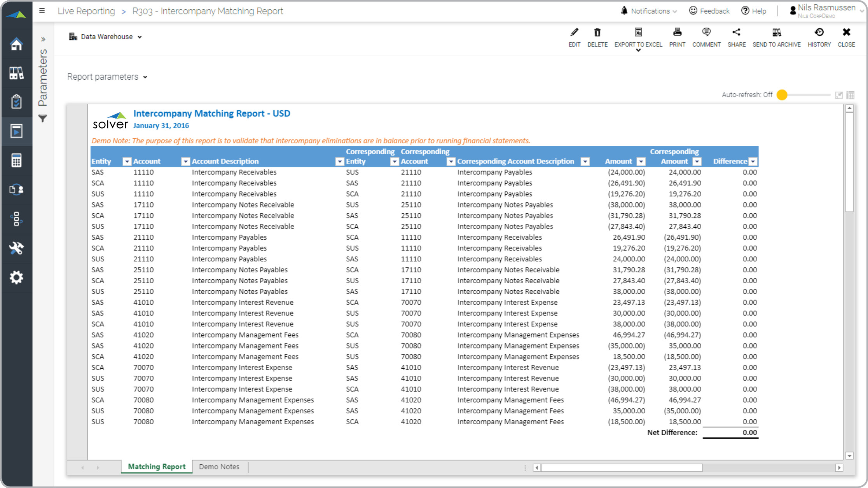Viewport: 868px width, 488px height.
Task: Switch to the Demo Notes tab
Action: pyautogui.click(x=219, y=467)
